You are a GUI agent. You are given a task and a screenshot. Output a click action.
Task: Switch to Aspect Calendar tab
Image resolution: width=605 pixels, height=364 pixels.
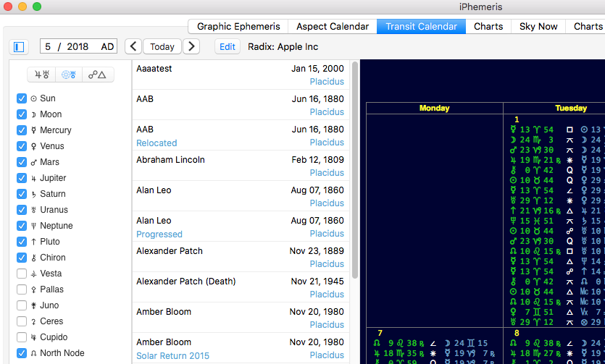click(x=333, y=27)
